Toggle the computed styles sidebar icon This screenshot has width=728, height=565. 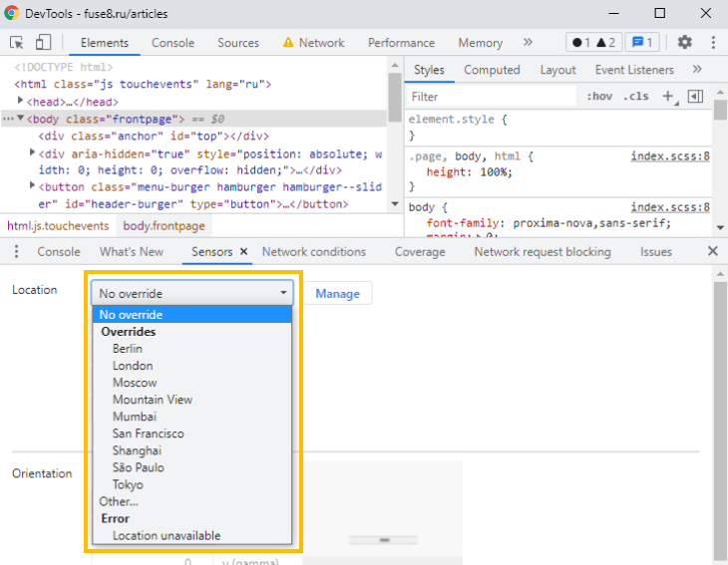[x=695, y=97]
